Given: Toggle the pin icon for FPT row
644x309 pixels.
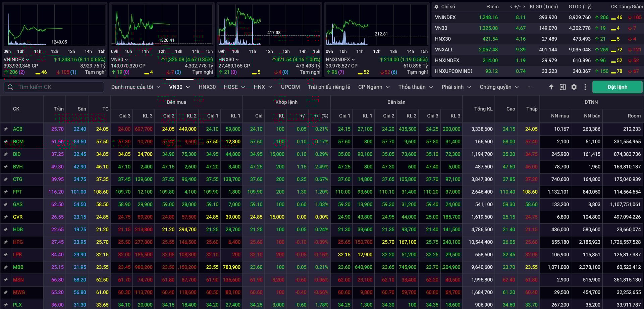Looking at the screenshot, I should coord(6,192).
